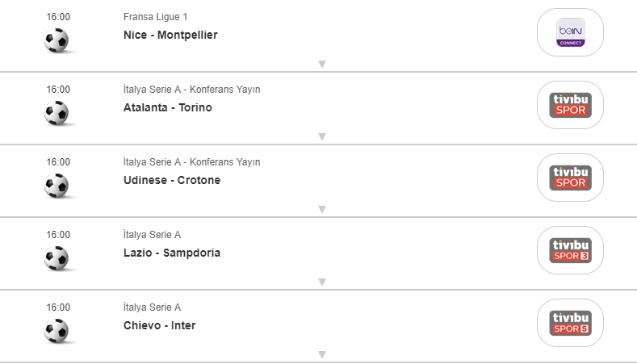
Task: Click soccer ball icon beside Lazio - Sampdoria
Action: (57, 258)
